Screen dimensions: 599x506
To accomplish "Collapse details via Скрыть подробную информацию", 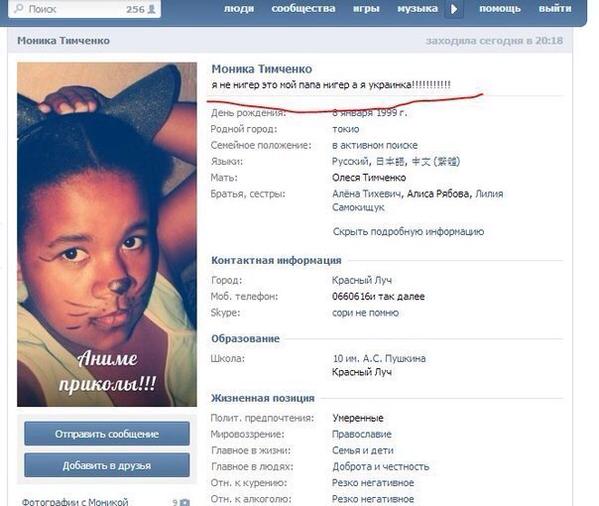I will click(x=408, y=231).
